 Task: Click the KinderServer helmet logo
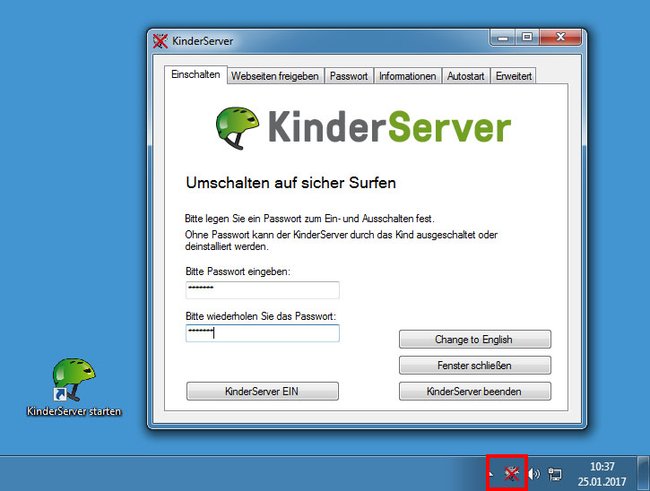[x=237, y=128]
